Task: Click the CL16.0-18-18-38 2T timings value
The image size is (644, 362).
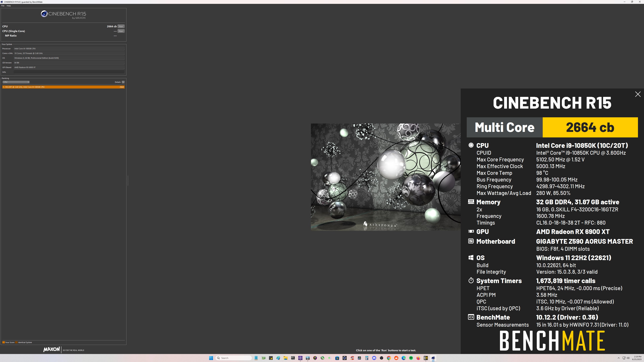Action: pyautogui.click(x=571, y=223)
